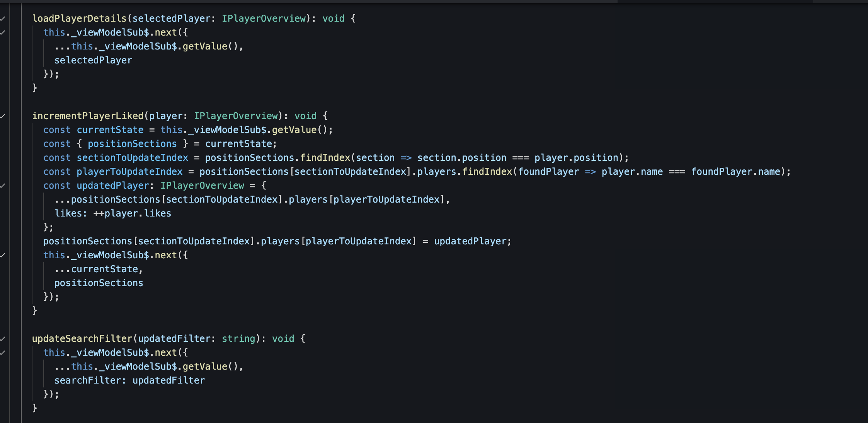
Task: Click updatedPlayer at end of assignment line
Action: point(470,241)
